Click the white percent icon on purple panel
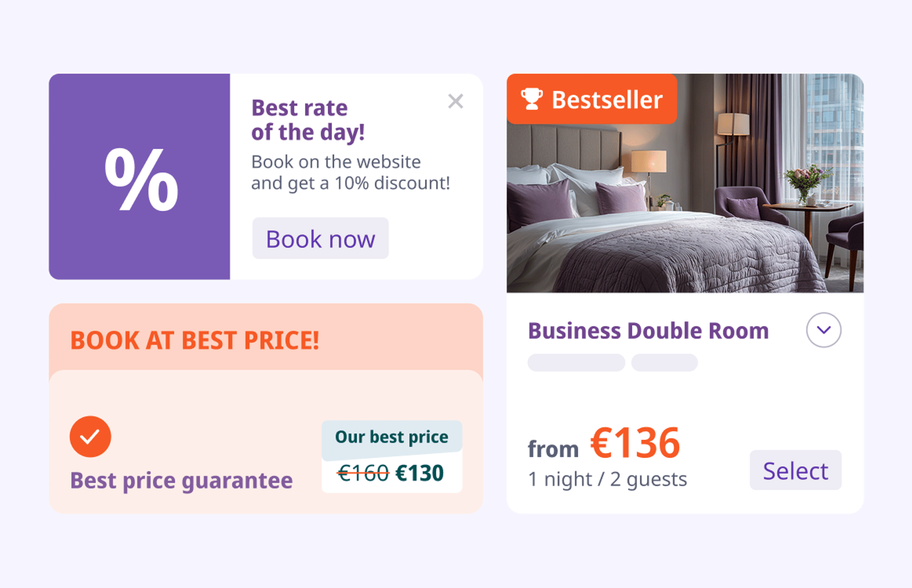Screen dimensions: 912x588 pyautogui.click(x=141, y=178)
